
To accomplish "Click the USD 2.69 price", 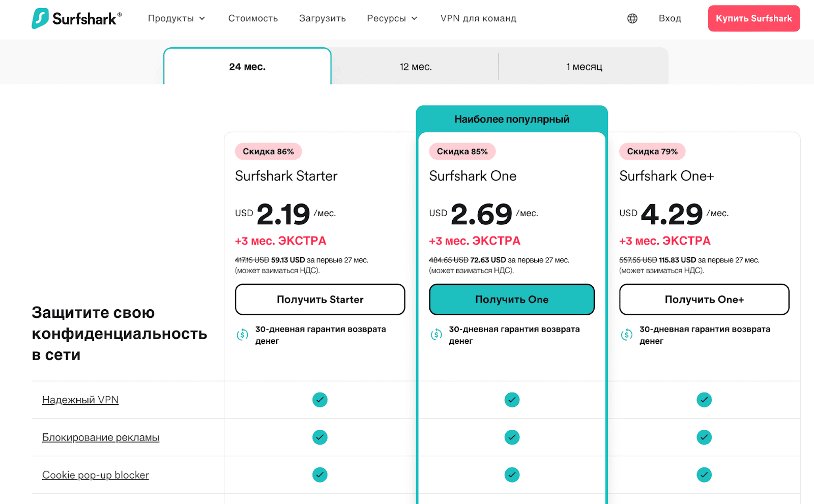I will click(471, 214).
